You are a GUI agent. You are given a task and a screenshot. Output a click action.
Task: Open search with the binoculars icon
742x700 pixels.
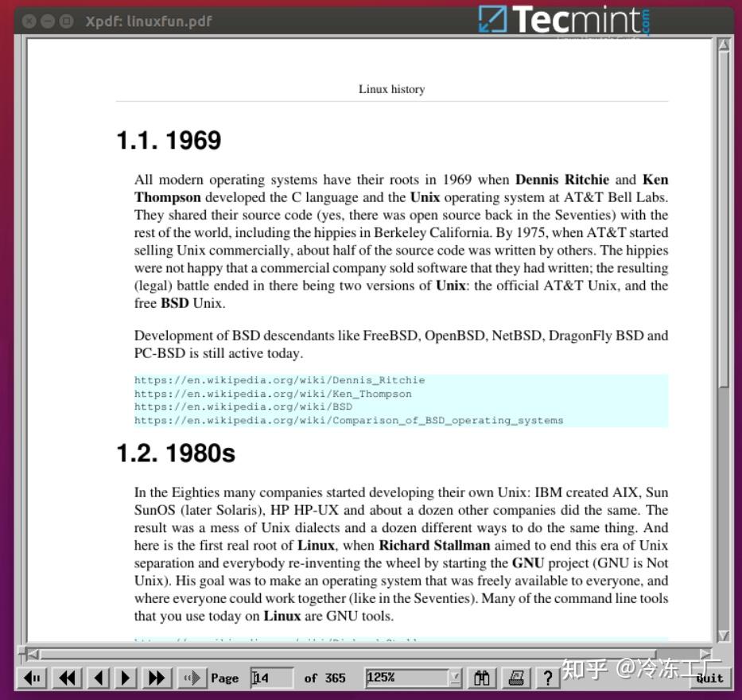(481, 678)
